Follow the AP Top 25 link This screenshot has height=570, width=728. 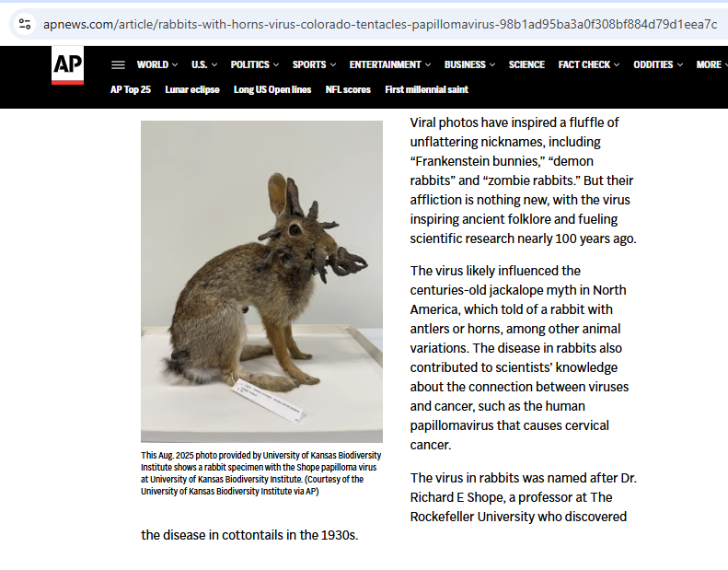[x=131, y=89]
